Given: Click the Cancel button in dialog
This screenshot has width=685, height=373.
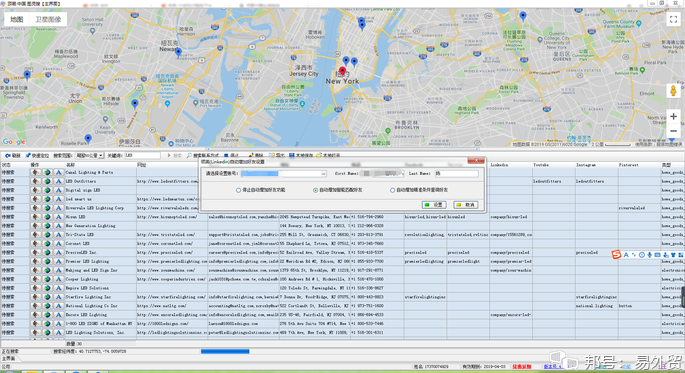Looking at the screenshot, I should tap(466, 205).
